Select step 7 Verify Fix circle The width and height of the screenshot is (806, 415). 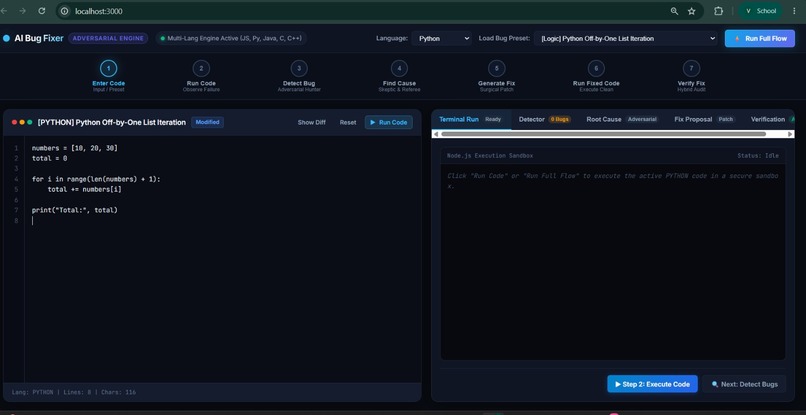tap(691, 68)
